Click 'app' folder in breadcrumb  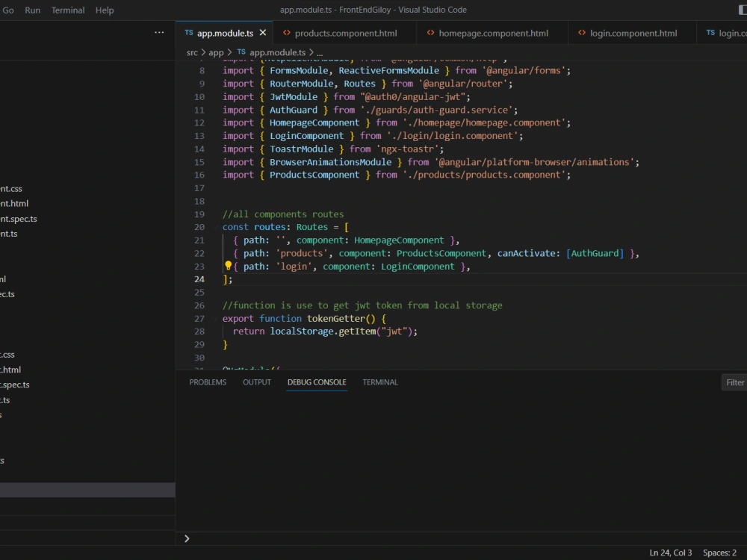[216, 52]
